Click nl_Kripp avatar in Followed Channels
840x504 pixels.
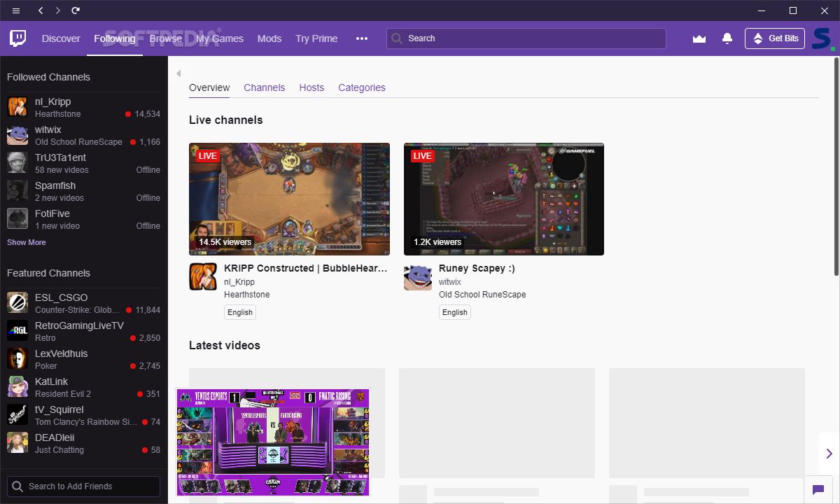point(17,107)
